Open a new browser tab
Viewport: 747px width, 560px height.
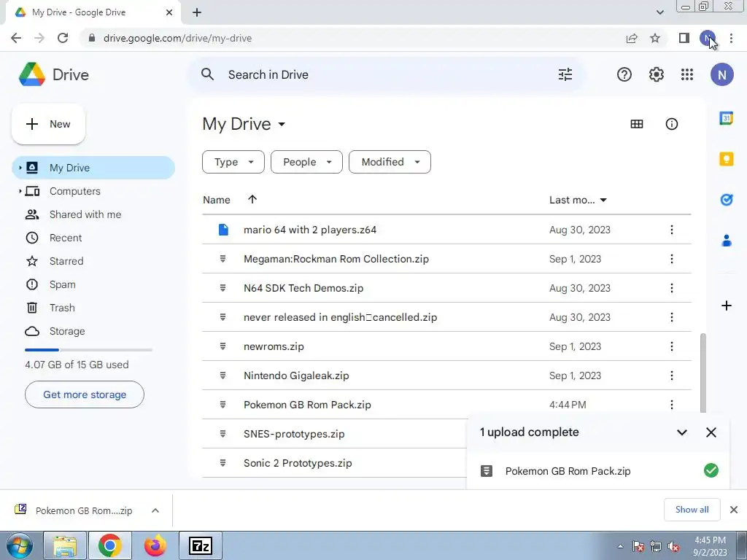(x=197, y=12)
